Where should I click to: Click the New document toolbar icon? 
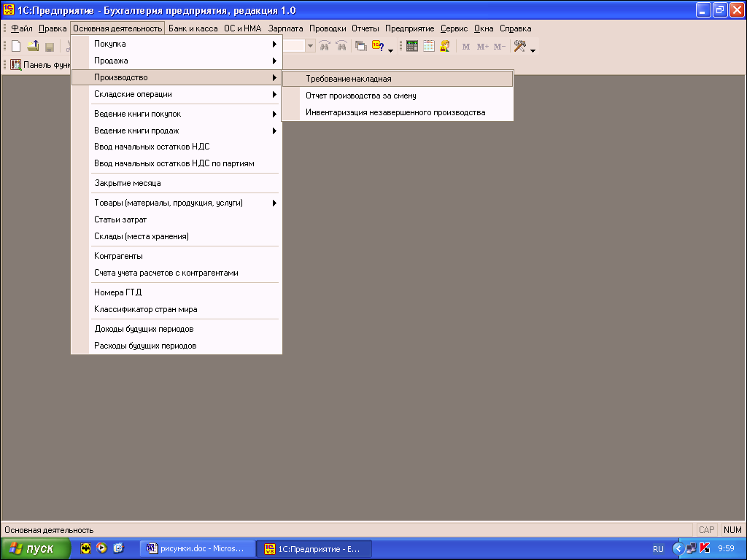tap(16, 46)
